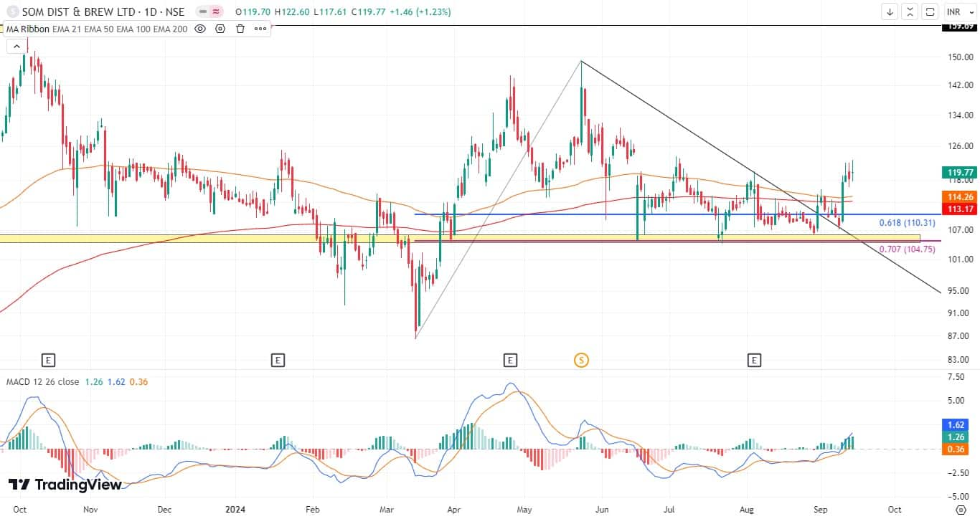Remove MA Ribbon using the trash icon
The width and height of the screenshot is (980, 519).
click(240, 29)
